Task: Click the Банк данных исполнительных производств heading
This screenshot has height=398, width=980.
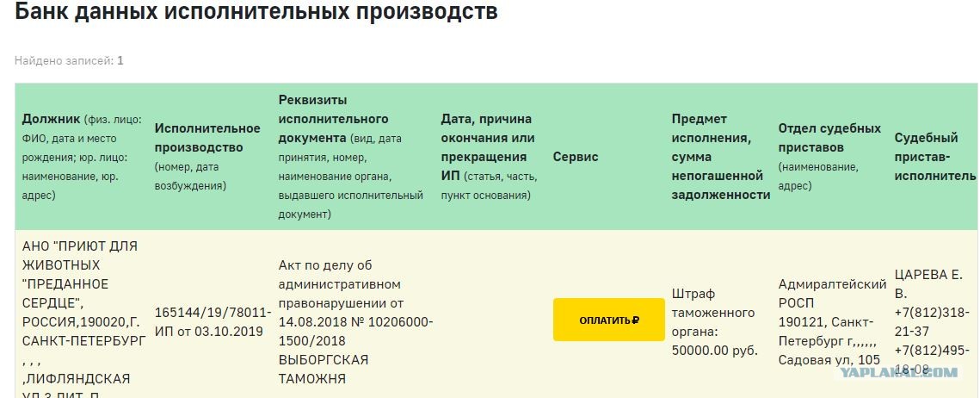Action: click(x=256, y=11)
